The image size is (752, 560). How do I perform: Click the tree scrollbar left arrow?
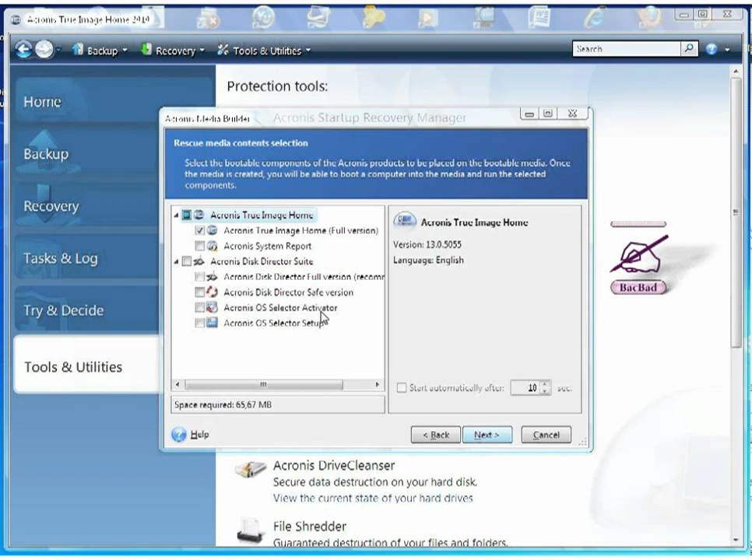click(x=177, y=384)
